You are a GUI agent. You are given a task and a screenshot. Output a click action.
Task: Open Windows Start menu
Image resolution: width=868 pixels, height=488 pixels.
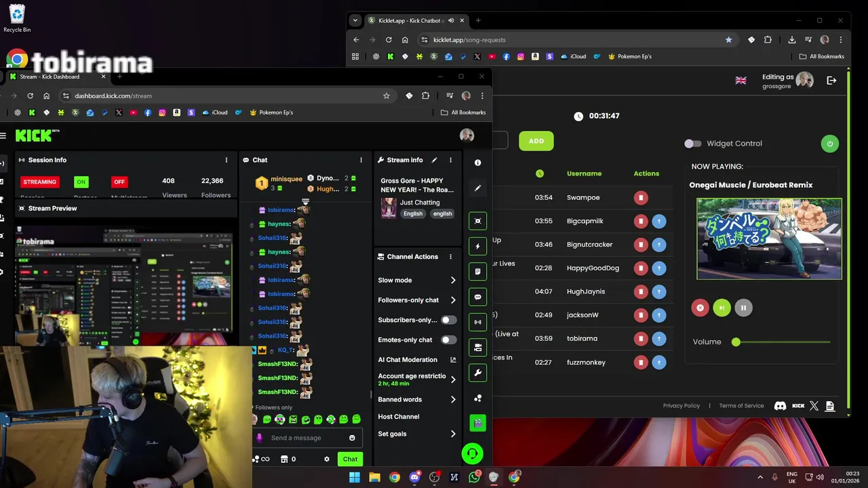click(354, 477)
